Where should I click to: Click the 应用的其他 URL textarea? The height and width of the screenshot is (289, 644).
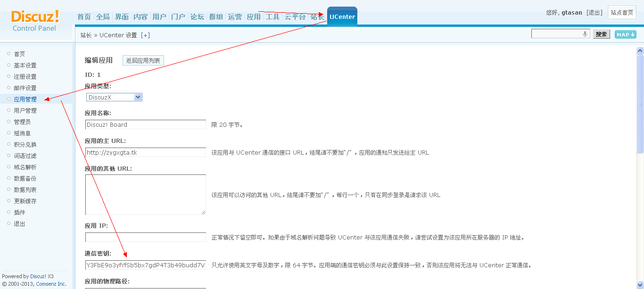coord(146,195)
